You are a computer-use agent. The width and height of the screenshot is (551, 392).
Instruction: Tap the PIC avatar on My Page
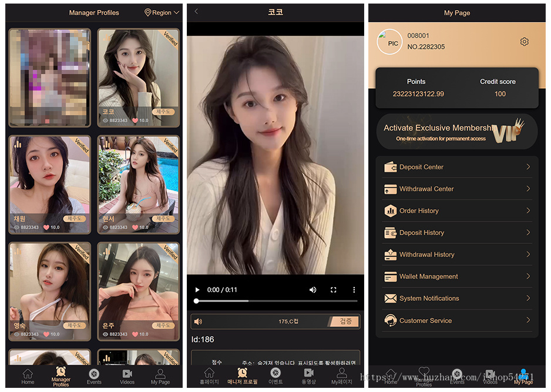(x=389, y=42)
